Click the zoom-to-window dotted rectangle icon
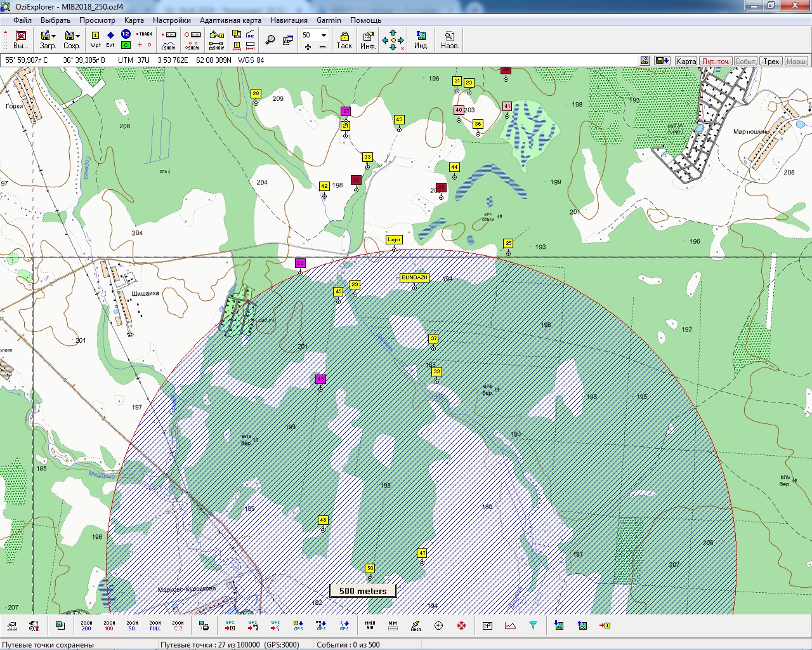Image resolution: width=812 pixels, height=650 pixels. click(178, 626)
